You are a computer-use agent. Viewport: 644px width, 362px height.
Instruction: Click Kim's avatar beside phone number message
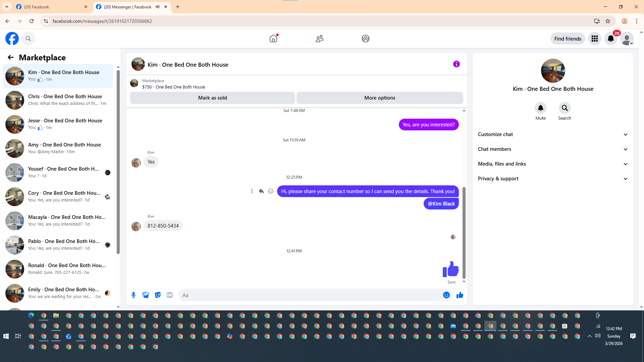click(x=136, y=227)
